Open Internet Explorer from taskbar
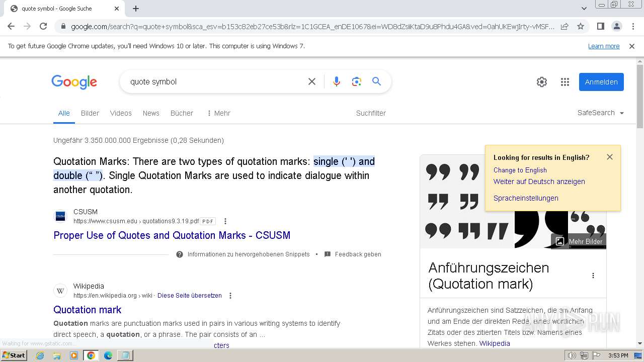This screenshot has height=362, width=644. (40, 355)
